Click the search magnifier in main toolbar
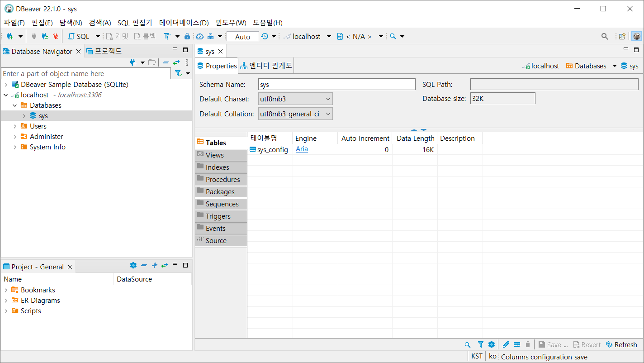 [x=393, y=36]
